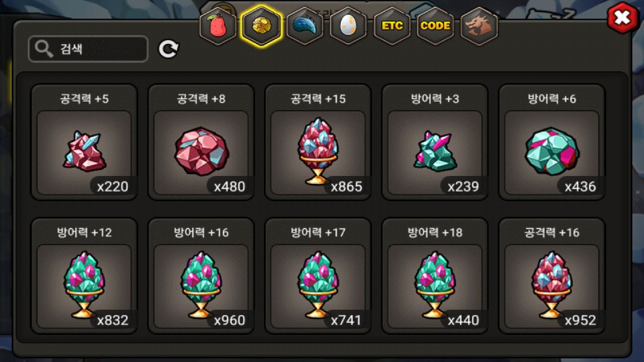The image size is (644, 362).
Task: Open the CODE tab
Action: point(435,26)
